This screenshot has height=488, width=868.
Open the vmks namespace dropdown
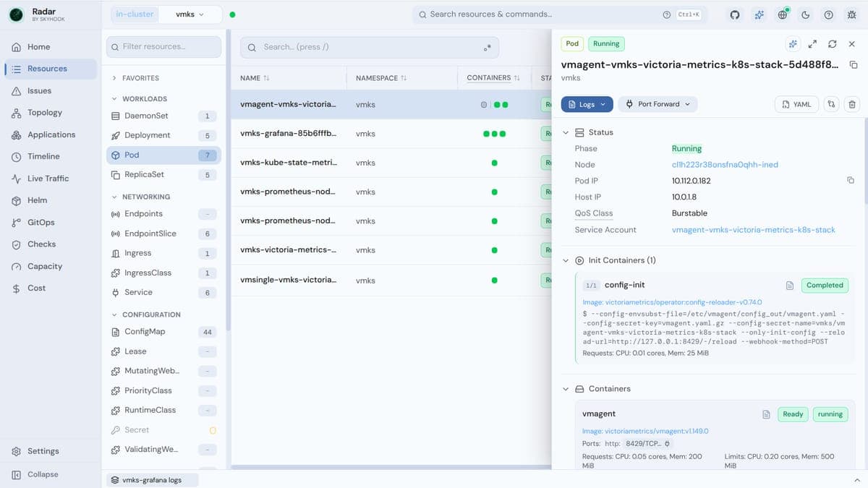coord(190,14)
